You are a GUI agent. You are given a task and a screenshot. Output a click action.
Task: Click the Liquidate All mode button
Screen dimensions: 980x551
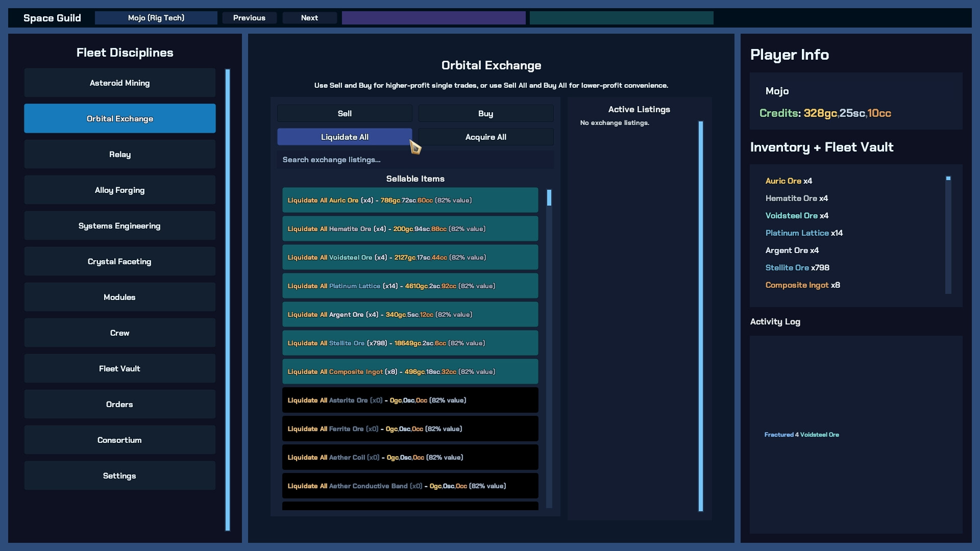[345, 137]
